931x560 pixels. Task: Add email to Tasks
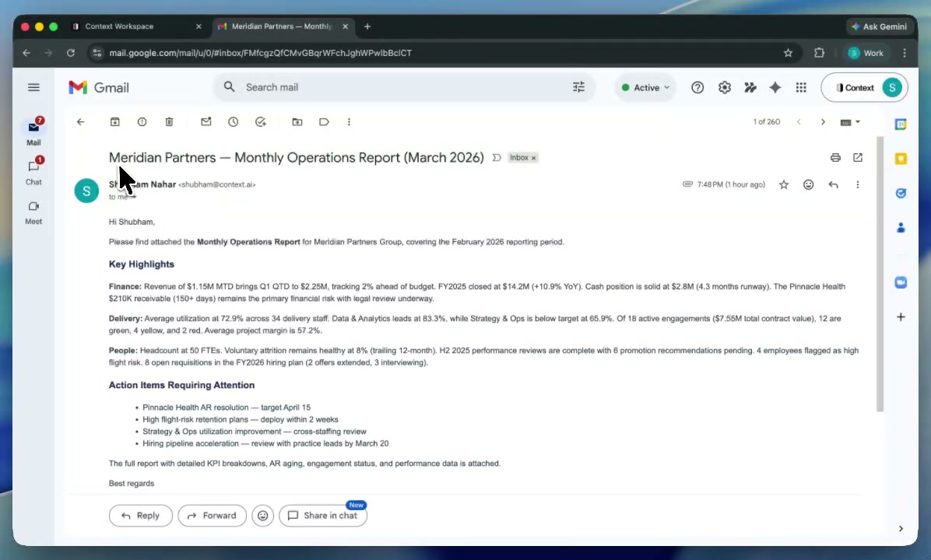coord(261,121)
